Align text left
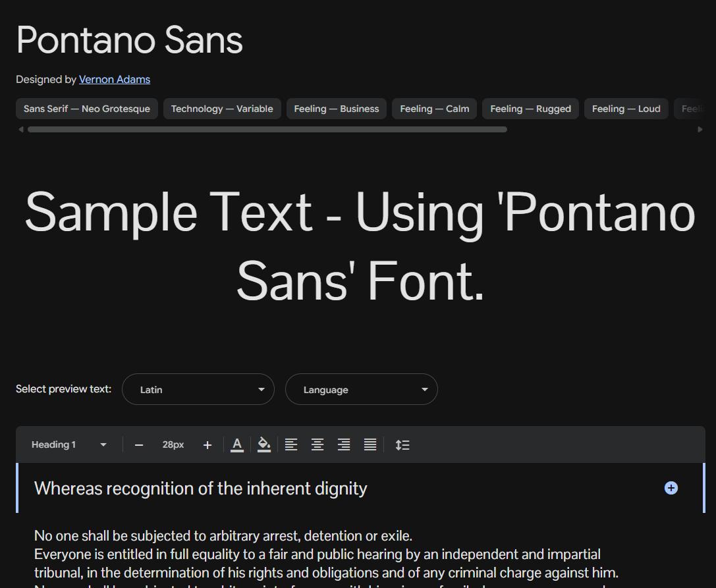This screenshot has height=588, width=716. point(291,444)
